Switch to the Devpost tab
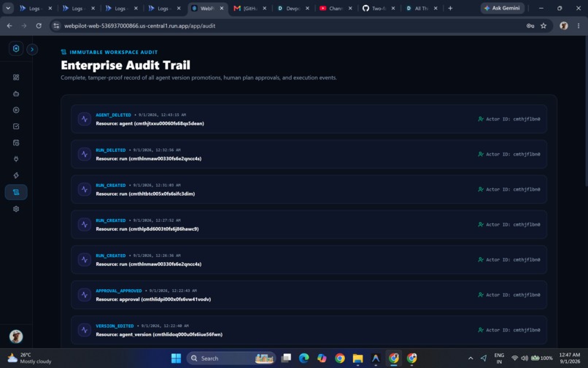Viewport: 588px width, 368px height. (x=293, y=8)
